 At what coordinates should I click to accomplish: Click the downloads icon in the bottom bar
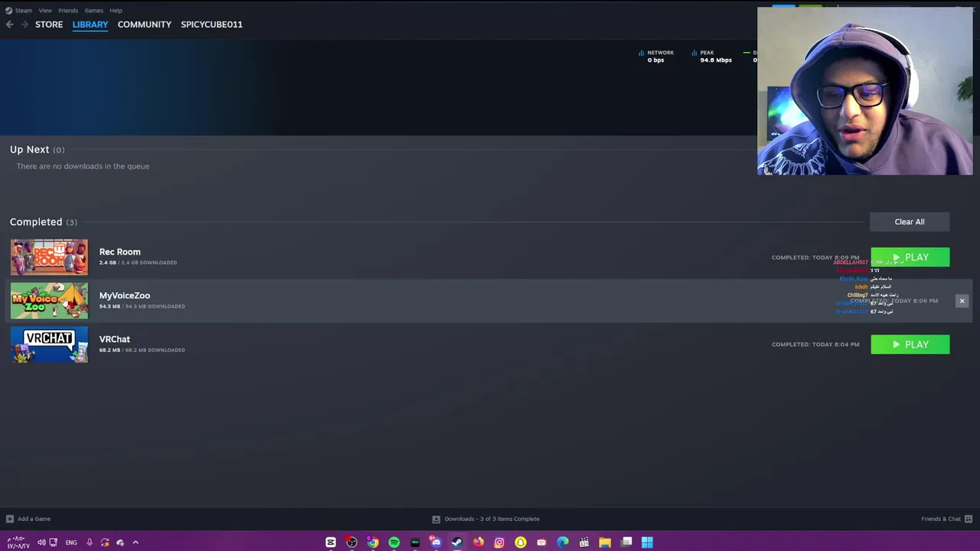(436, 519)
